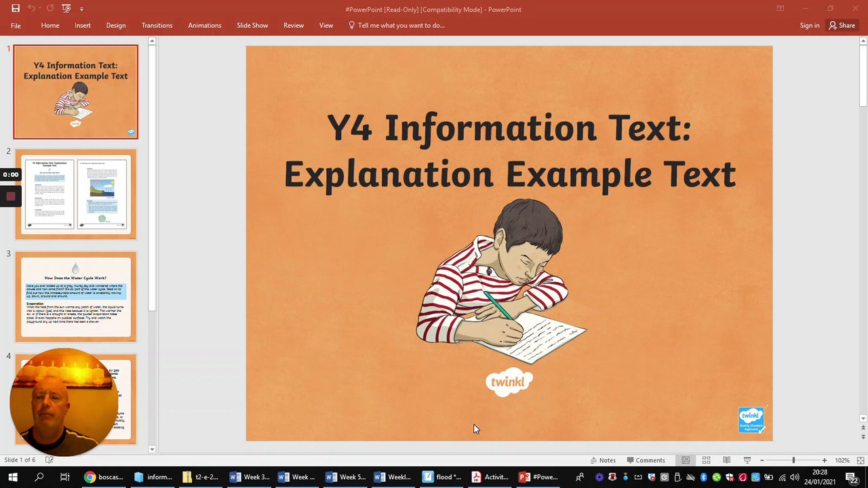Screen dimensions: 868x488
Task: Open Windows Start menu
Action: click(13, 477)
